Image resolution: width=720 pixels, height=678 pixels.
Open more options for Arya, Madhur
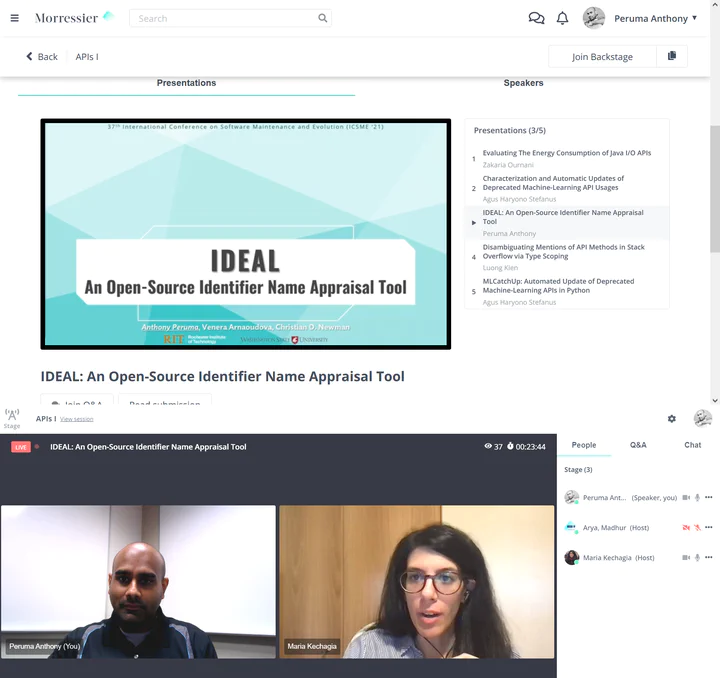pyautogui.click(x=709, y=527)
